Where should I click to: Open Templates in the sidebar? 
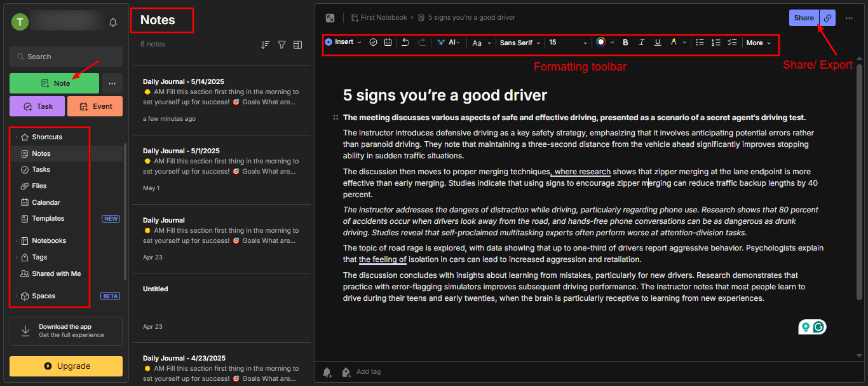point(48,218)
